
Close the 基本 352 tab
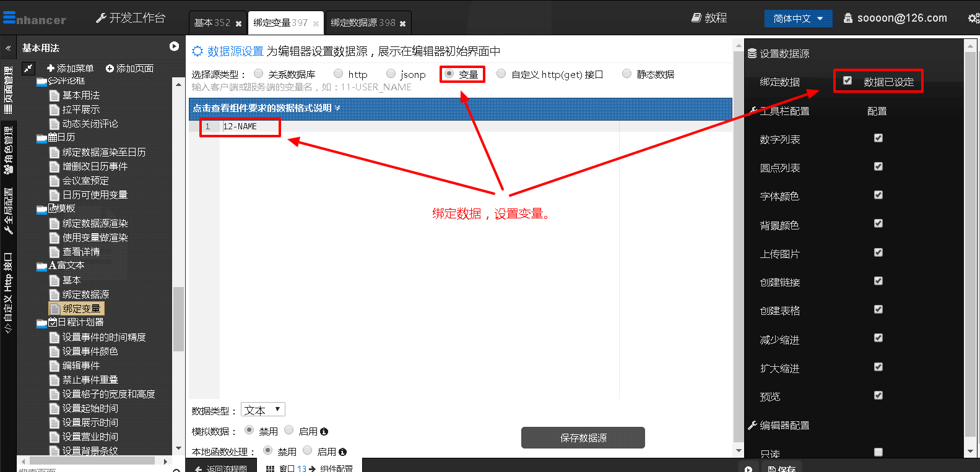[239, 24]
